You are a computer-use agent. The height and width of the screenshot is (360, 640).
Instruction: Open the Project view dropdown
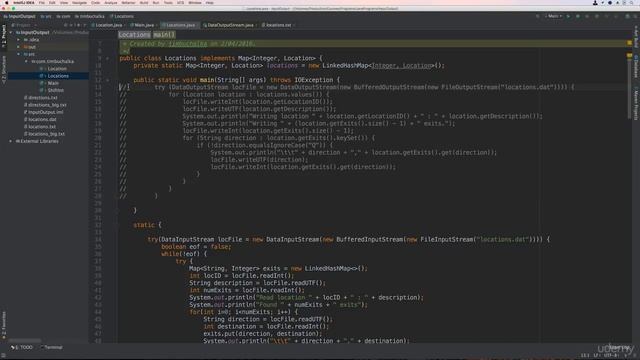coord(23,25)
